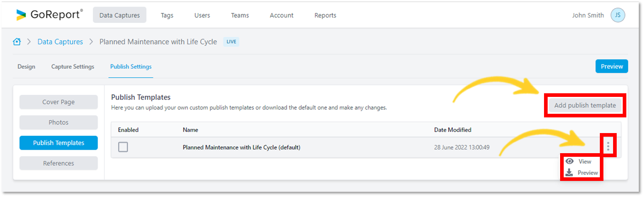
Task: Open the Teams page
Action: click(240, 15)
